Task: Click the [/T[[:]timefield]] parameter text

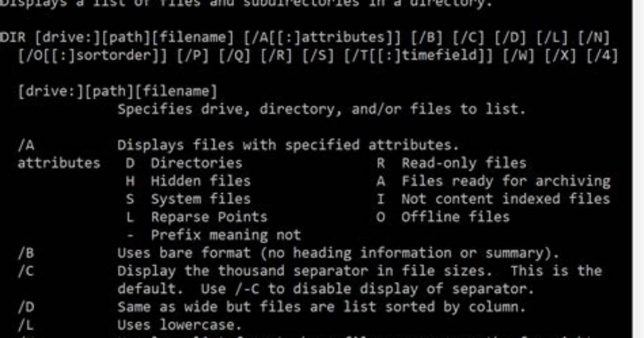Action: 418,56
